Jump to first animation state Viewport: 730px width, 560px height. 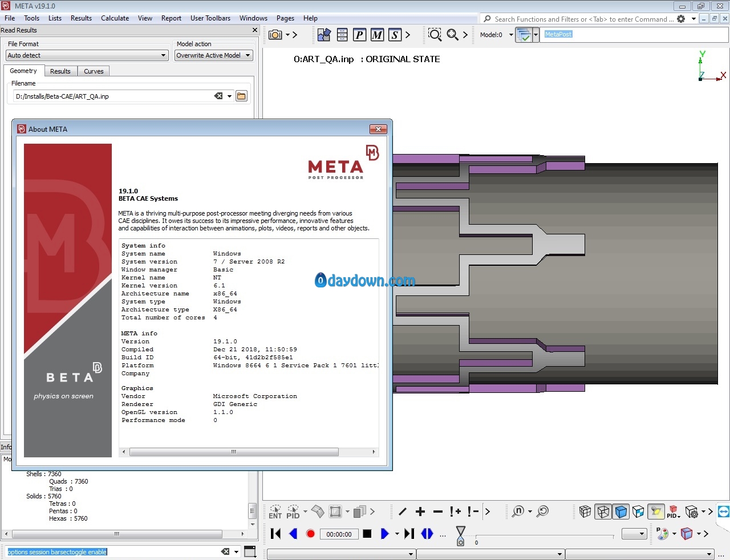coord(275,534)
